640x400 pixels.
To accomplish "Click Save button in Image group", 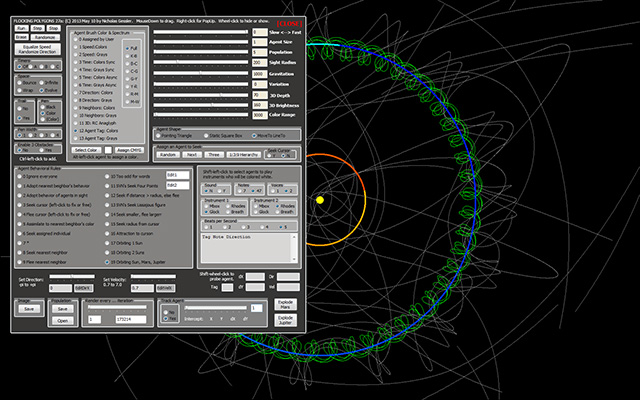I will (29, 309).
